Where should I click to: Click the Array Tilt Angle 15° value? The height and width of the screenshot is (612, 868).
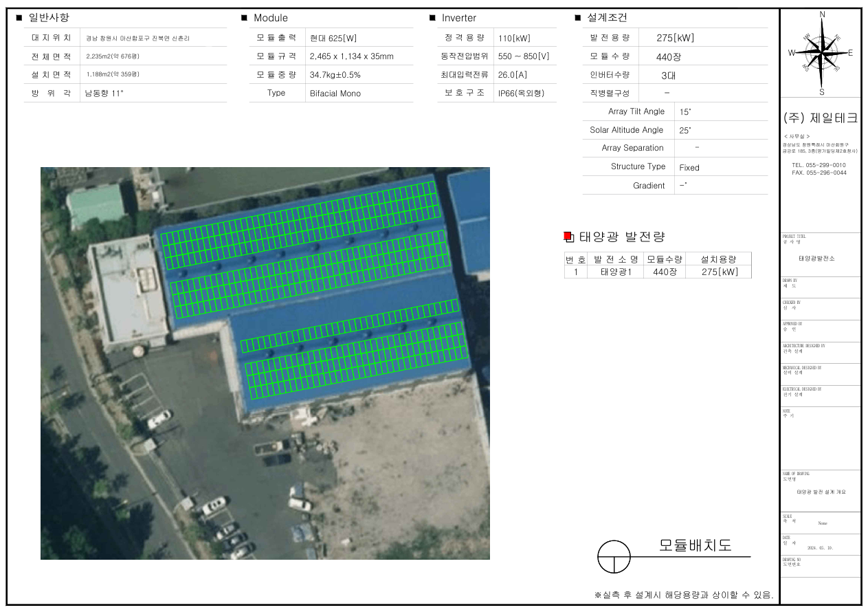click(685, 111)
